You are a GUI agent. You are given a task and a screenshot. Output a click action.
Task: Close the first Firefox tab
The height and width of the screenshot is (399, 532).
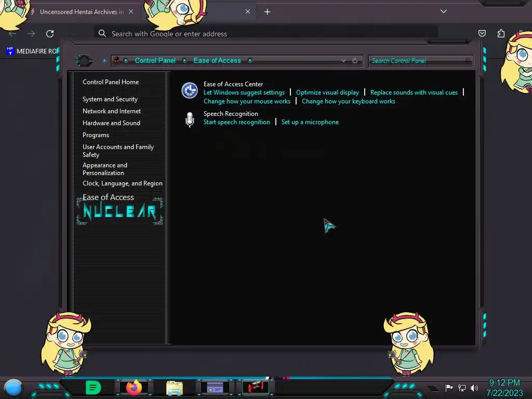[131, 11]
